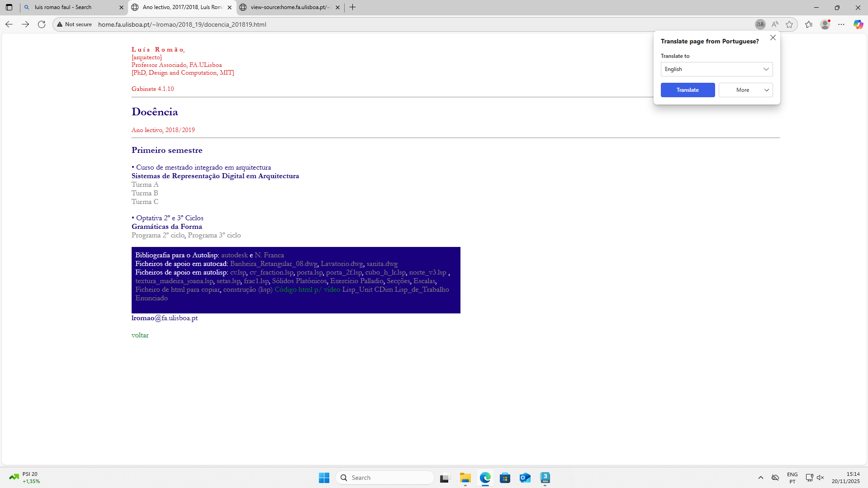Viewport: 868px width, 488px height.
Task: Open the setas.lsp link
Action: 228,281
